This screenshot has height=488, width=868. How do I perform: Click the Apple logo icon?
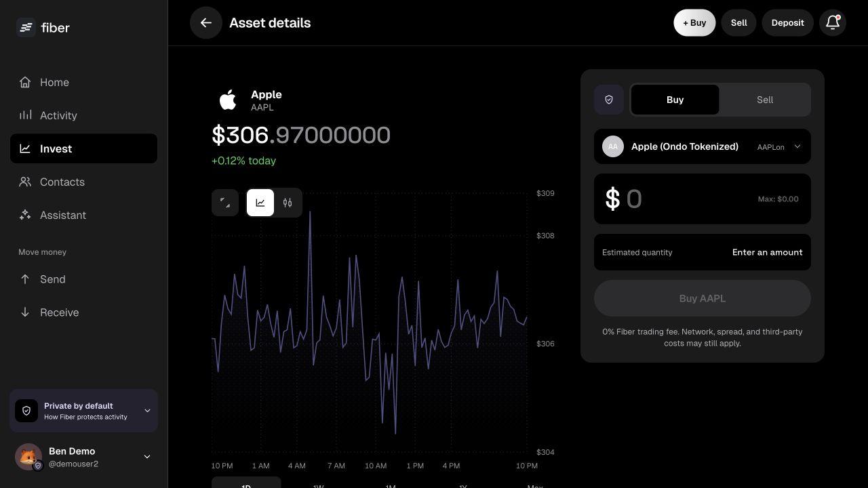[x=228, y=100]
